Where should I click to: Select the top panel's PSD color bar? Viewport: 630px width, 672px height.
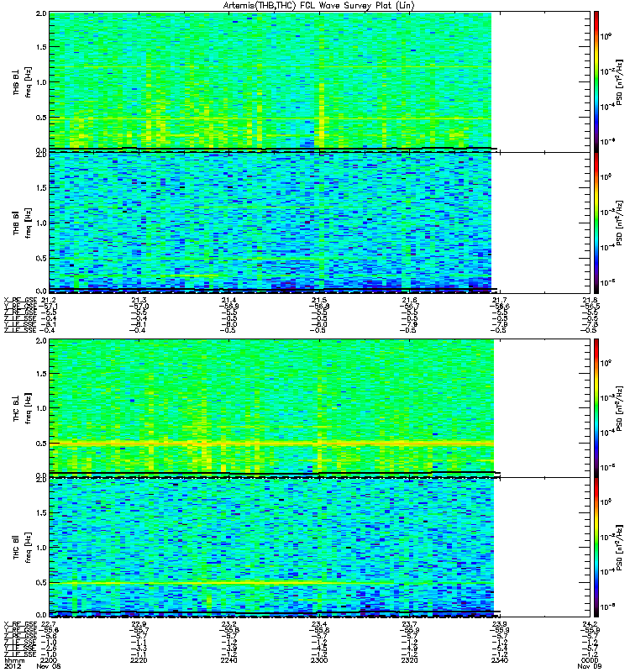[596, 81]
